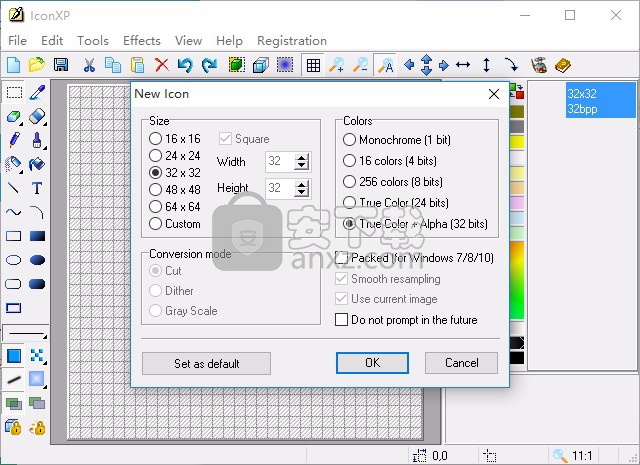The height and width of the screenshot is (465, 640).
Task: Pick the yellow color swatch
Action: (517, 142)
